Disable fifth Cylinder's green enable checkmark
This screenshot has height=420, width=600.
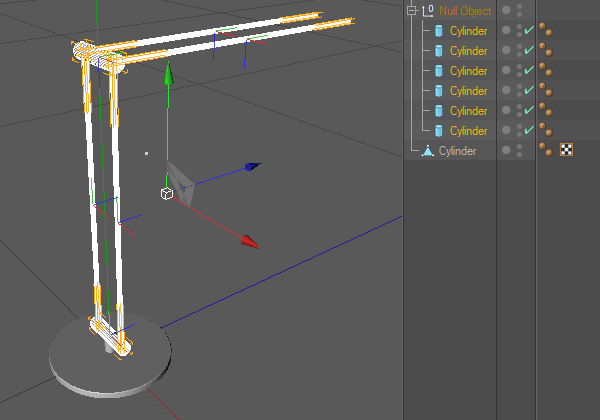click(529, 110)
